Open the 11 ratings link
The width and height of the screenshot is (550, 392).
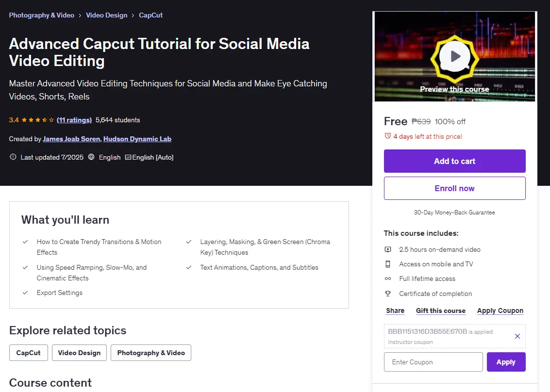[74, 120]
